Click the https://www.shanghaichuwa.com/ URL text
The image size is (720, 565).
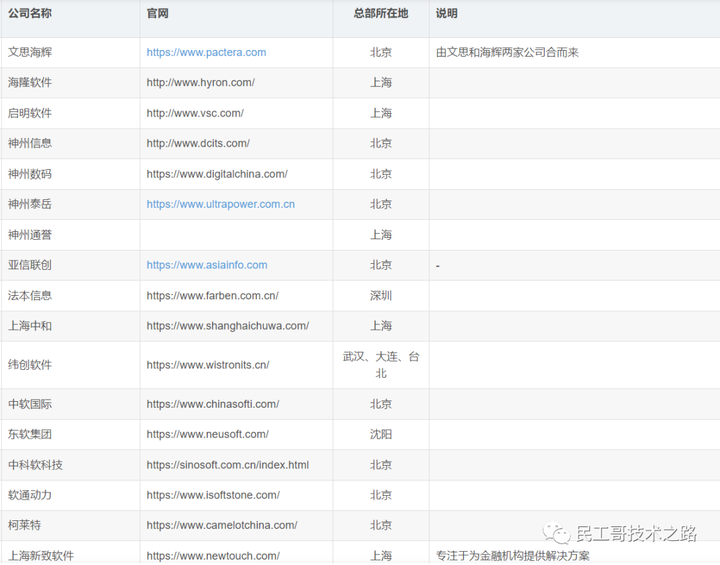coord(228,326)
